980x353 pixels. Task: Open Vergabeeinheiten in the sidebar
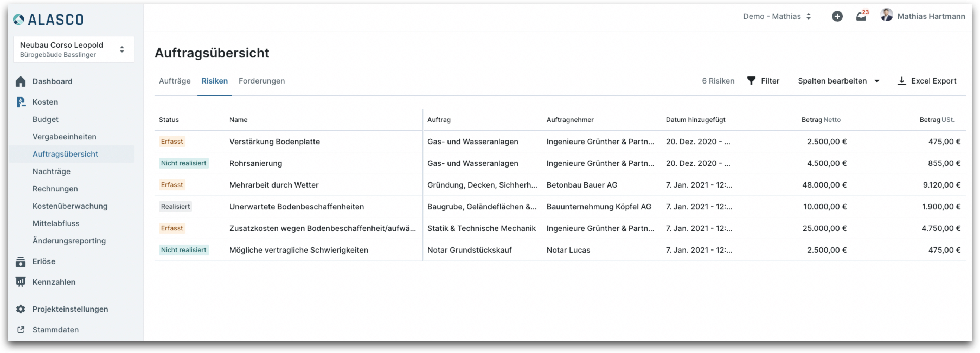tap(64, 137)
